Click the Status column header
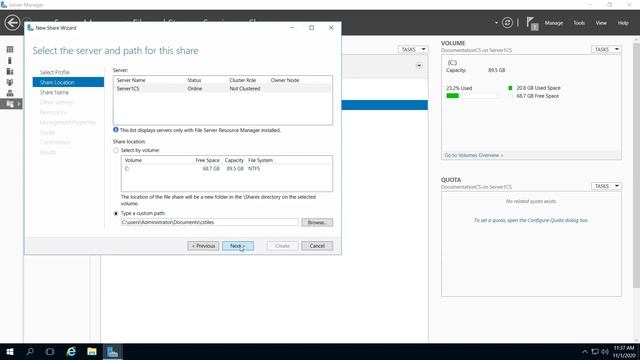The height and width of the screenshot is (360, 640). 194,80
